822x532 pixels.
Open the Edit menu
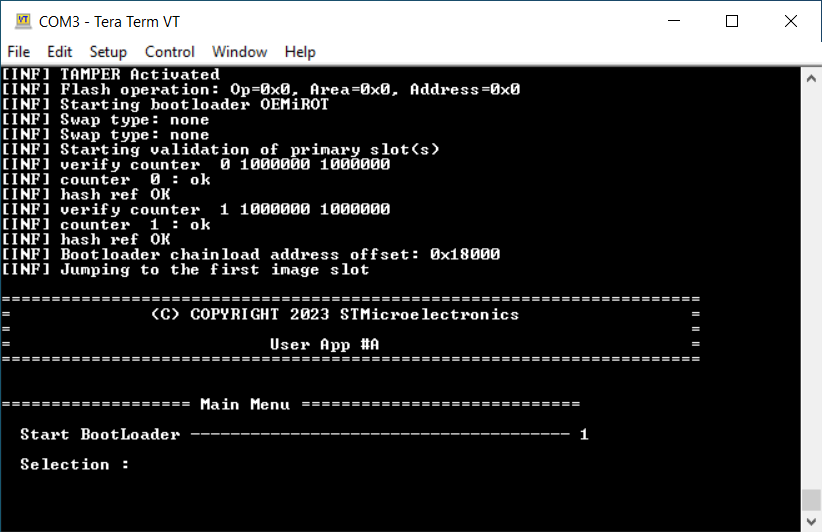pos(59,52)
